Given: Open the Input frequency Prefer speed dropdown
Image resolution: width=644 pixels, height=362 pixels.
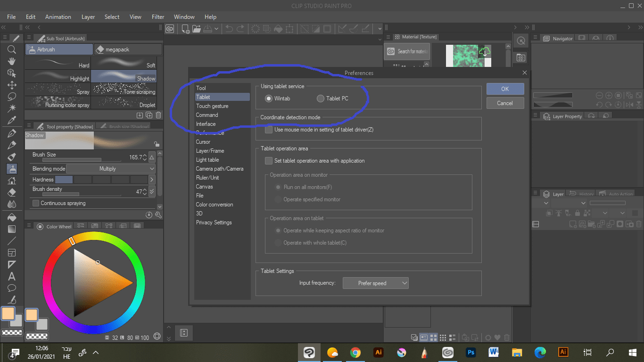Looking at the screenshot, I should (376, 283).
